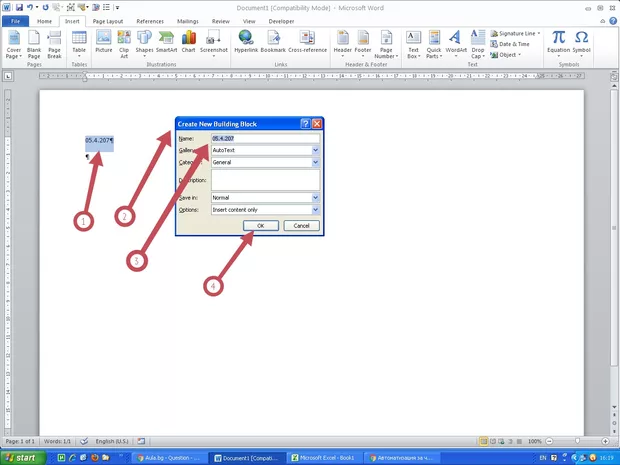Select Print Layout view in status bar
620x465 pixels.
[483, 441]
